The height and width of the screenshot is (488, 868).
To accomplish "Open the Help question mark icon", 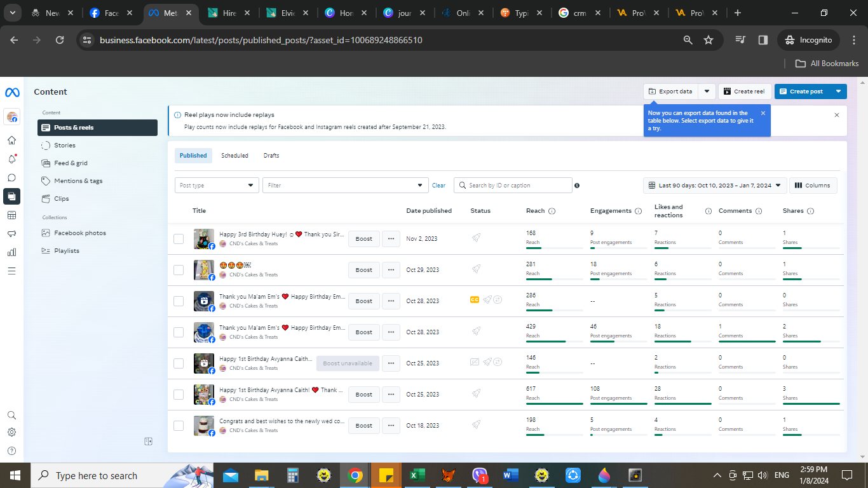I will point(11,451).
